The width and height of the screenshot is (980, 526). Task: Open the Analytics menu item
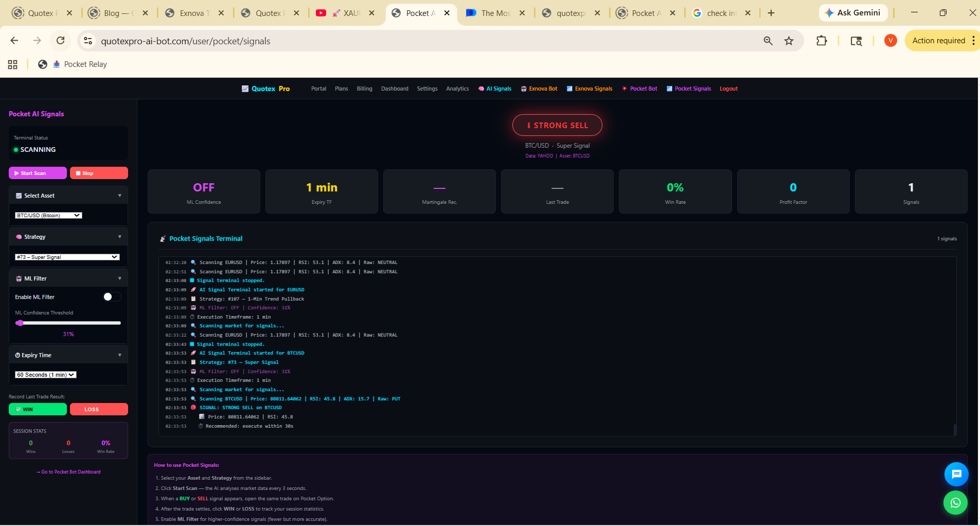point(457,89)
